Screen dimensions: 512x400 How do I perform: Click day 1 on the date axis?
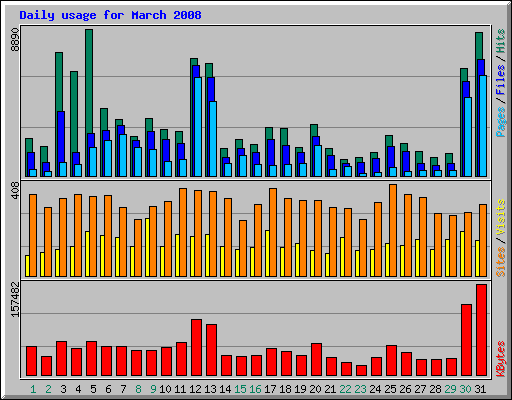tap(33, 389)
